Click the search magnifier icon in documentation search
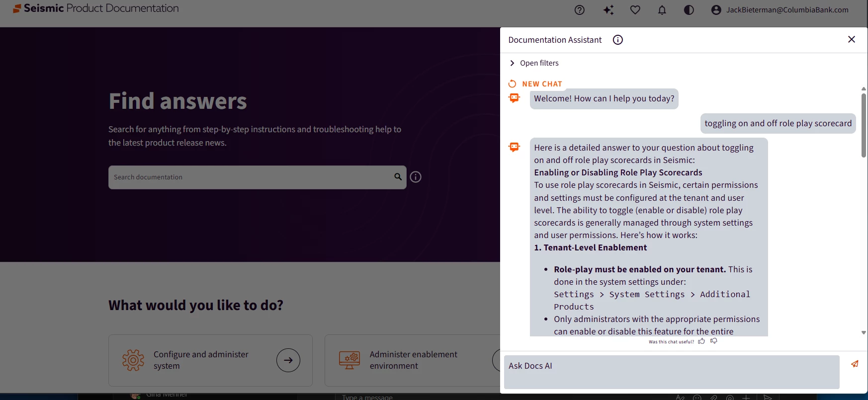 coord(398,177)
